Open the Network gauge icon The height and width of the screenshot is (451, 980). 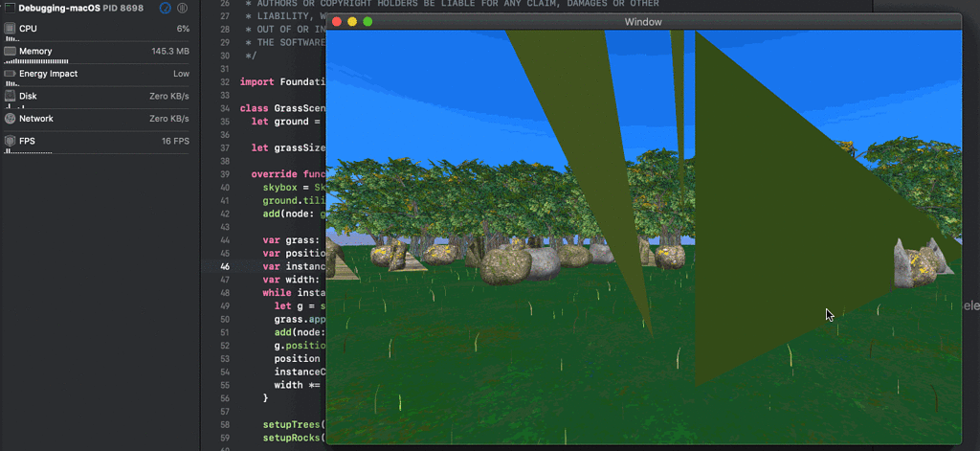tap(10, 119)
